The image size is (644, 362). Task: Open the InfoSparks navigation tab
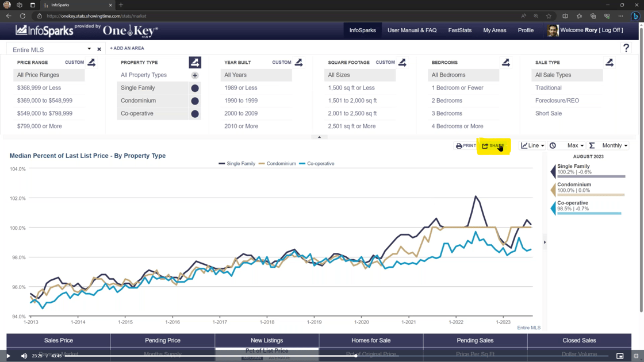363,30
